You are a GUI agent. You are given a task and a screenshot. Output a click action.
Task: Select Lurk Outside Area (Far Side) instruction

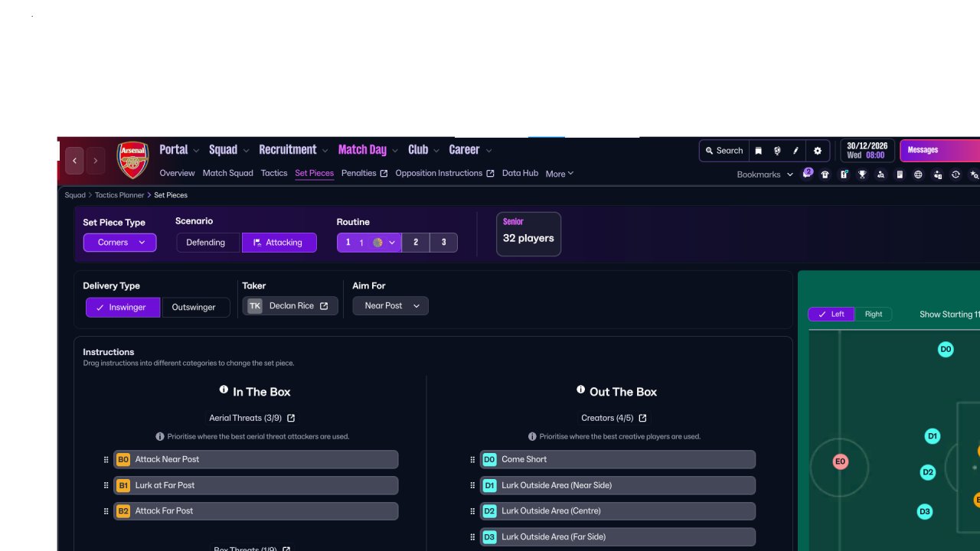point(617,536)
